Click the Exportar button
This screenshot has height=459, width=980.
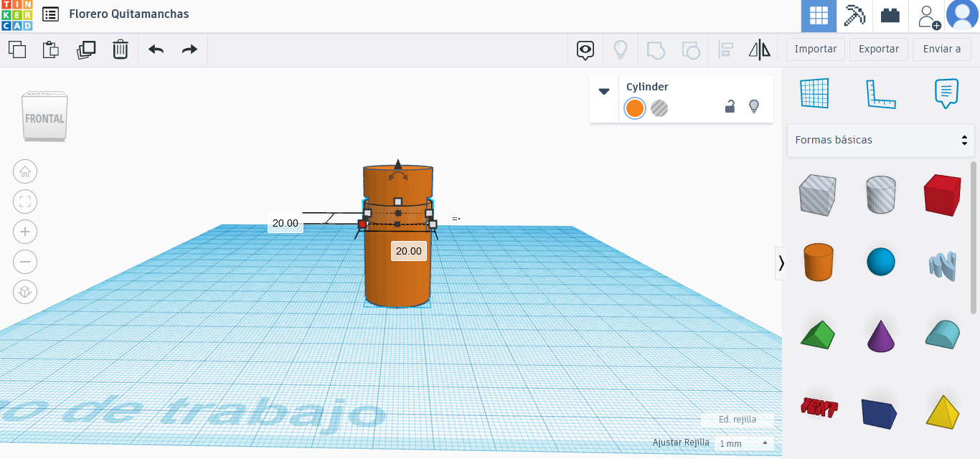point(879,49)
